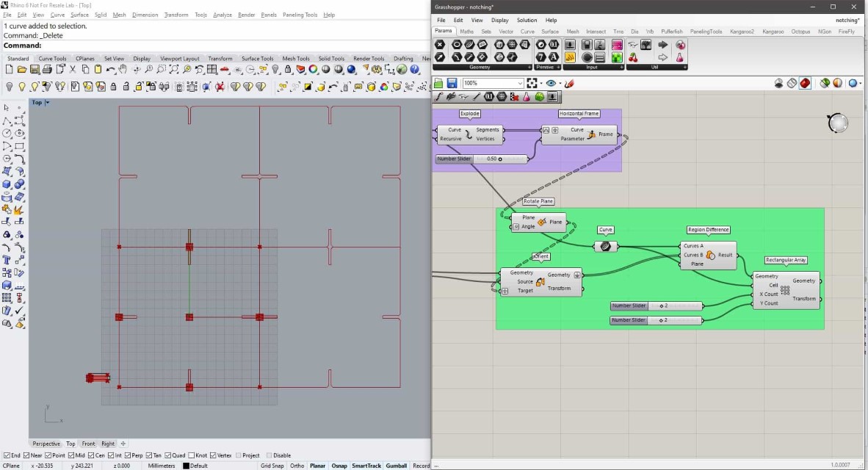Click the sketch brush icon in Grasshopper toolbar
Image resolution: width=868 pixels, height=470 pixels.
coord(569,83)
